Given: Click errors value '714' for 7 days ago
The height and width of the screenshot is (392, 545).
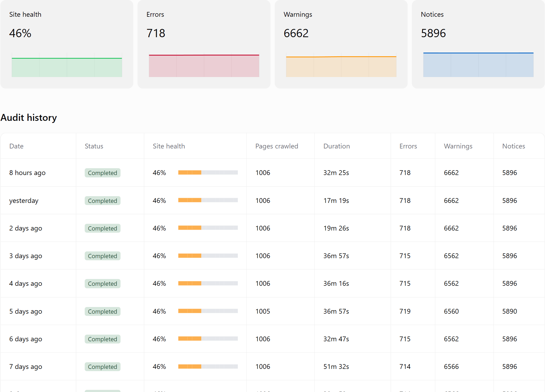Looking at the screenshot, I should tap(405, 367).
